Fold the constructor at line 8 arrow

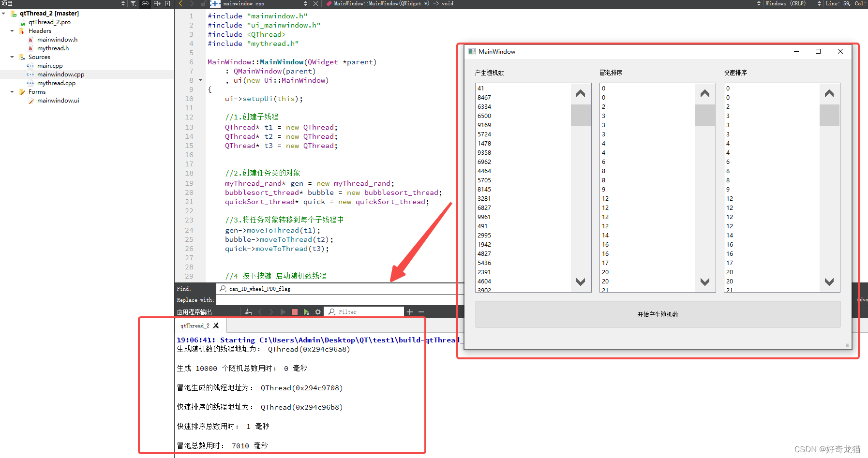coord(200,80)
